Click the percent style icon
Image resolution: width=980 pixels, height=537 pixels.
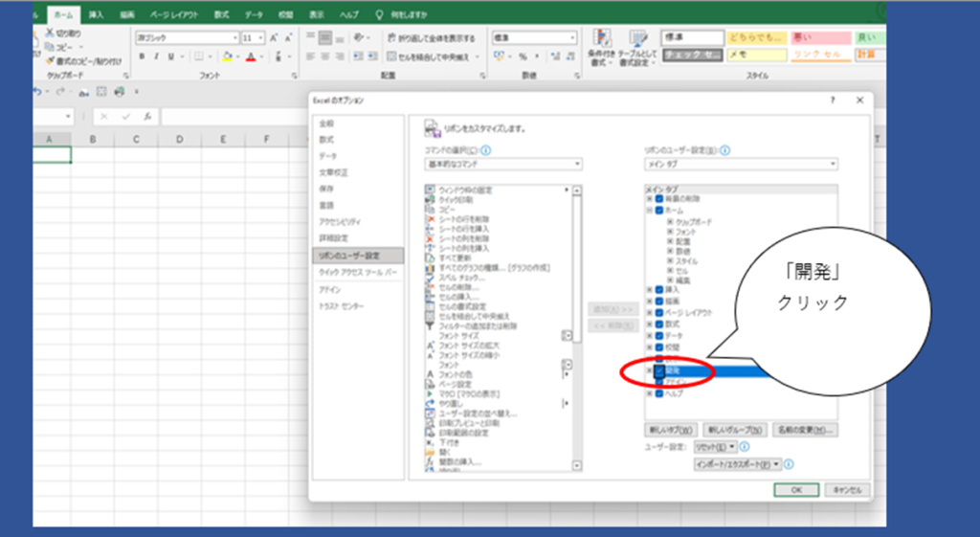[x=523, y=56]
